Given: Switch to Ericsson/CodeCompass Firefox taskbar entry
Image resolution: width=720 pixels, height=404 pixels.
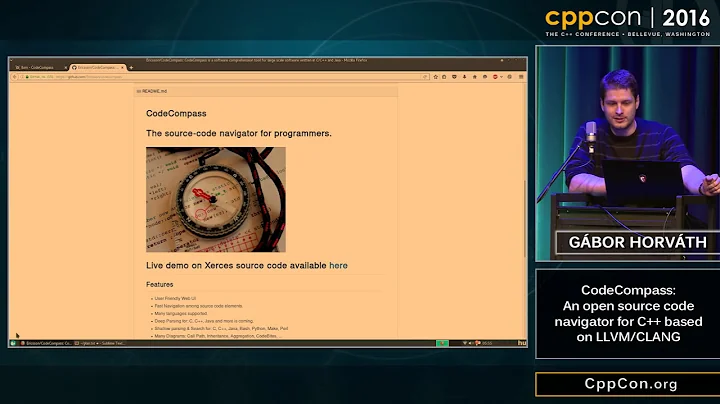Looking at the screenshot, I should [x=46, y=343].
